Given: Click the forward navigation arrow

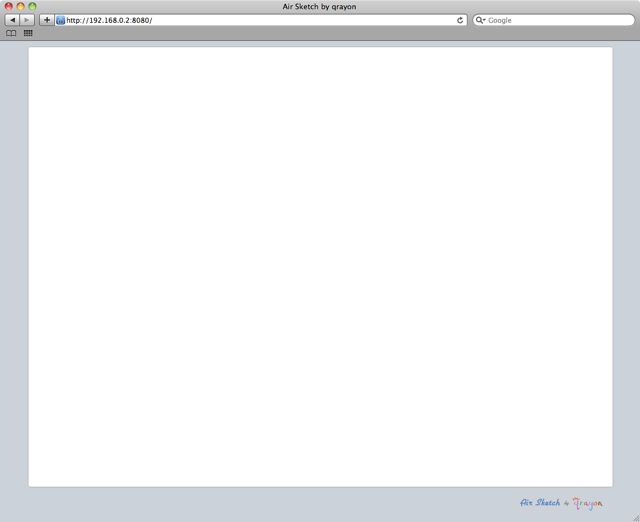Looking at the screenshot, I should coord(27,20).
